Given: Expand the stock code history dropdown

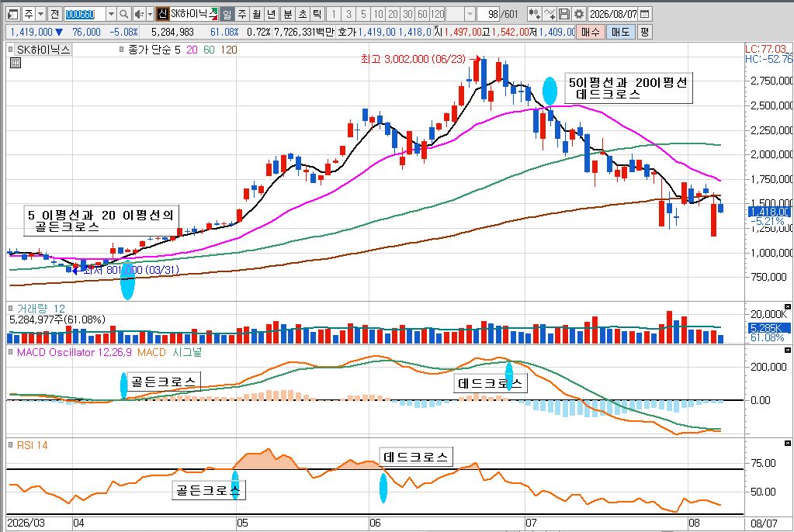Looking at the screenshot, I should tap(111, 14).
